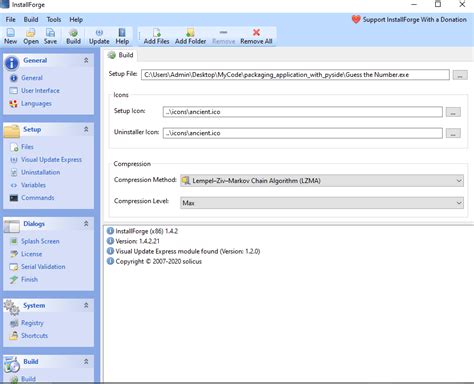Click the Setup Icon path field
Image resolution: width=474 pixels, height=384 pixels.
(303, 112)
